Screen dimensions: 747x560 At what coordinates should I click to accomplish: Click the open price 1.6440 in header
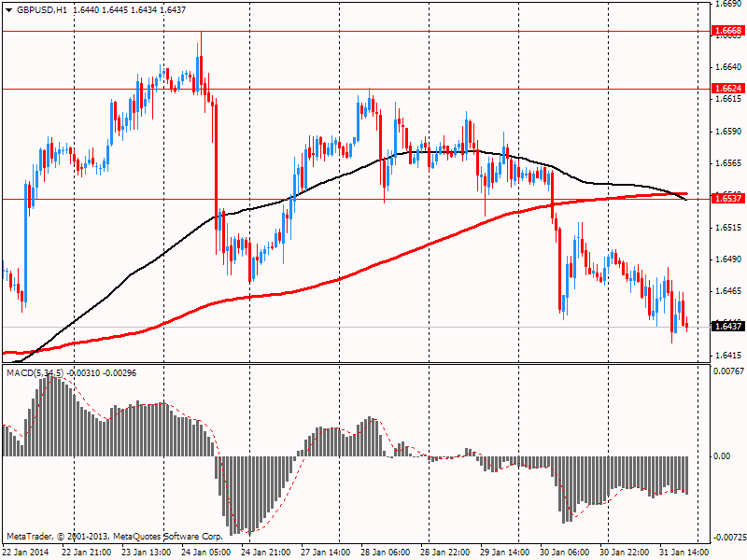point(86,10)
